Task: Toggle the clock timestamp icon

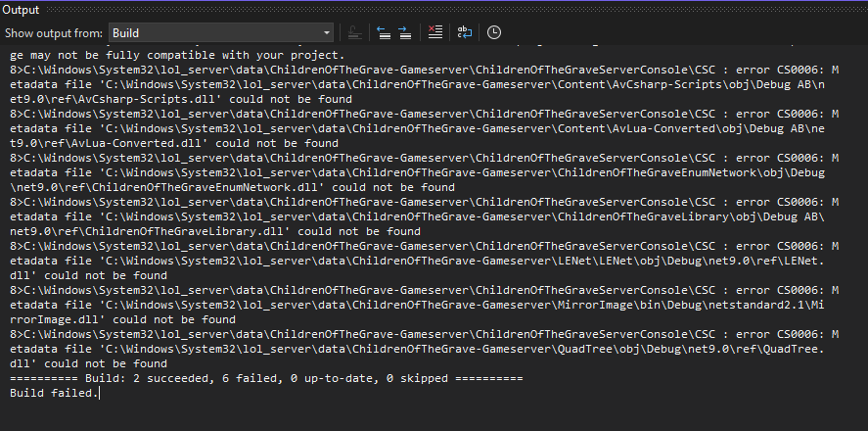Action: click(494, 32)
